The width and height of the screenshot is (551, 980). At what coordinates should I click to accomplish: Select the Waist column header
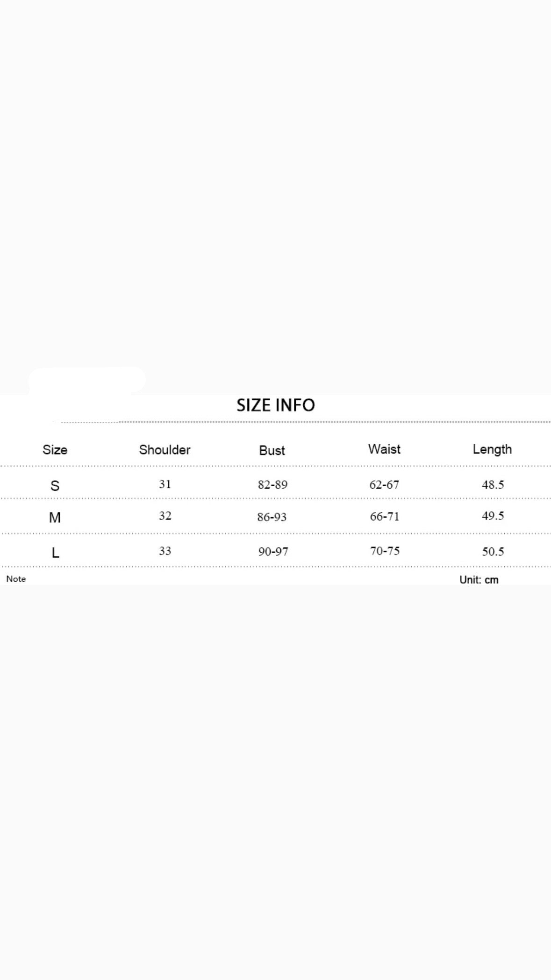[384, 449]
